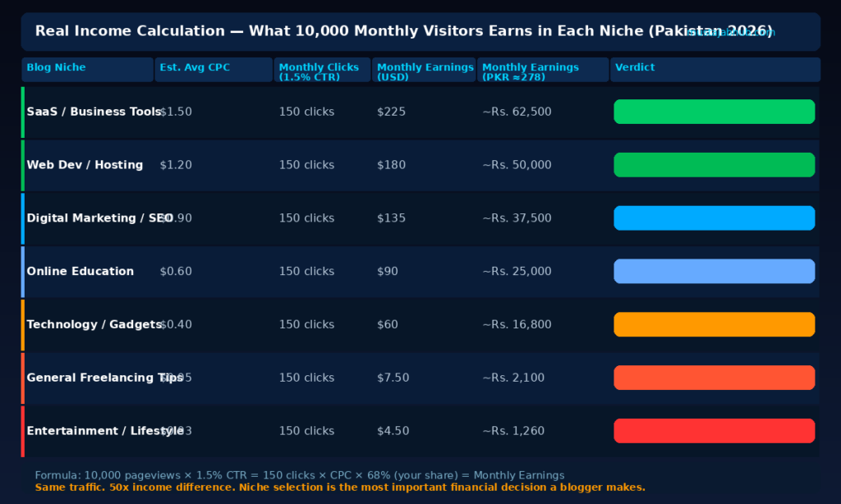Screen dimensions: 841x504
Task: Select the $60 earnings value
Action: click(388, 324)
